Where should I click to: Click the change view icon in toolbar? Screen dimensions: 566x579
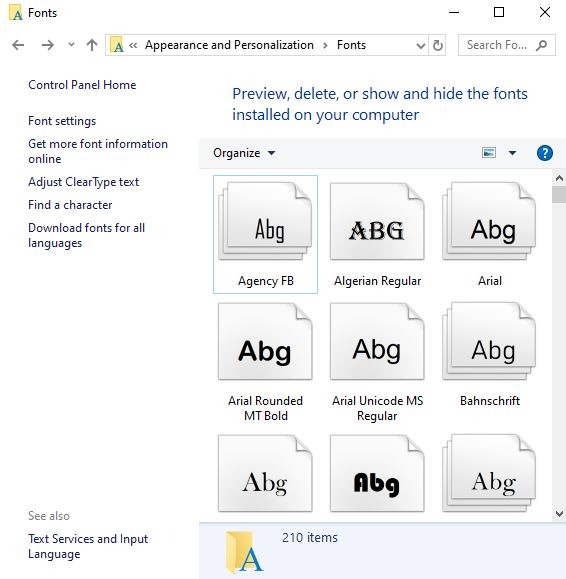pyautogui.click(x=489, y=153)
